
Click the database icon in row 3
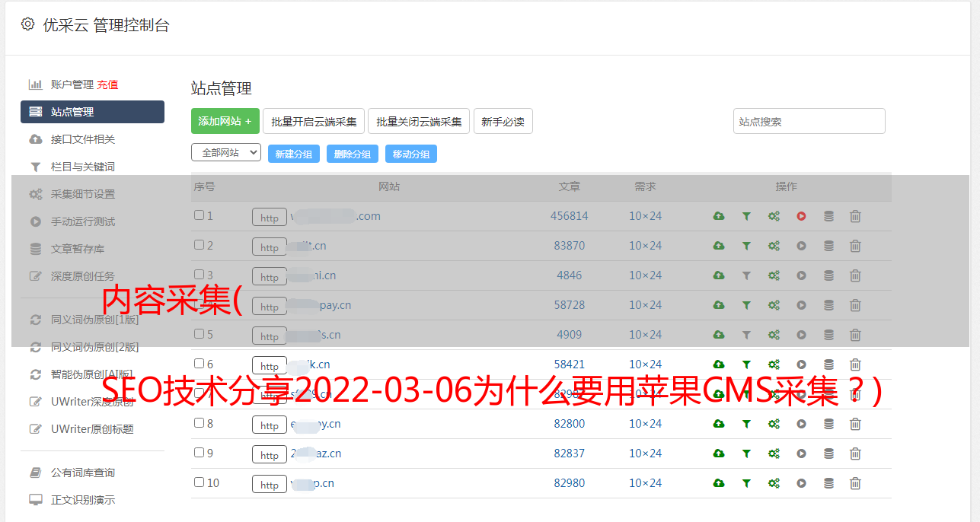[828, 275]
